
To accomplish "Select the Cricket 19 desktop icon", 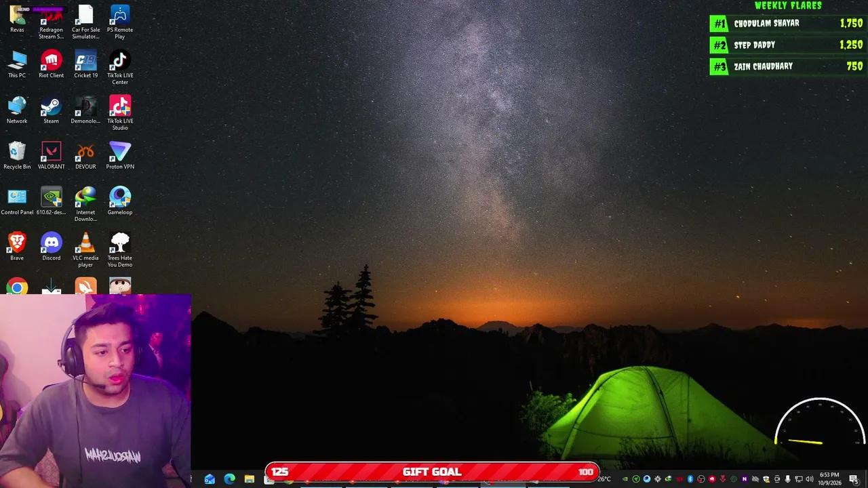I will tap(85, 64).
